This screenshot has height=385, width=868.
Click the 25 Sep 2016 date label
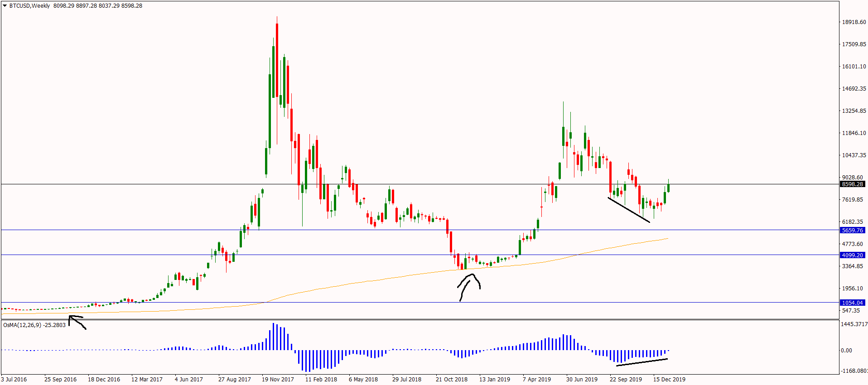tap(60, 379)
